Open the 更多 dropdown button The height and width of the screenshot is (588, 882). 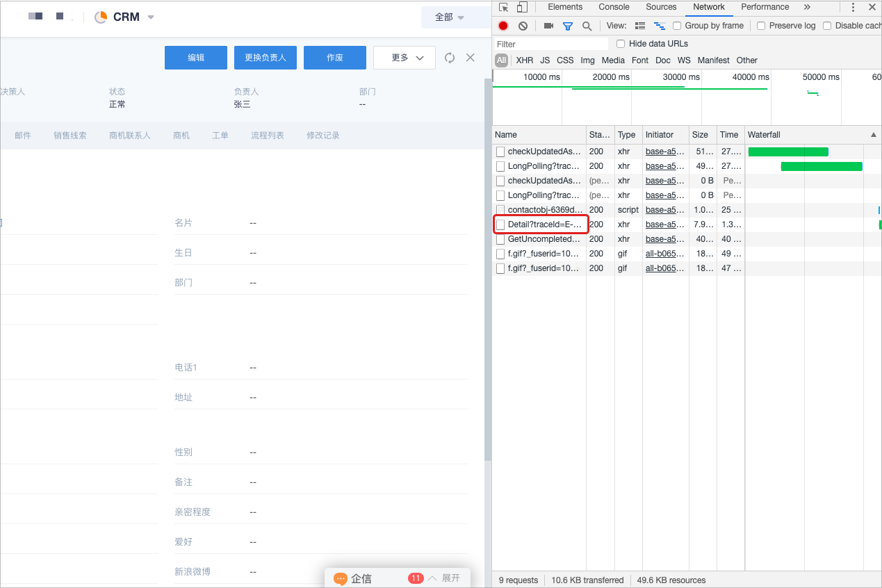(404, 58)
